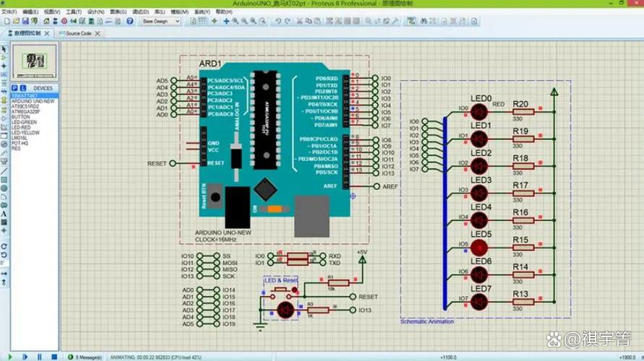Select the Selection arrow tool
The width and height of the screenshot is (644, 361).
pyautogui.click(x=4, y=49)
